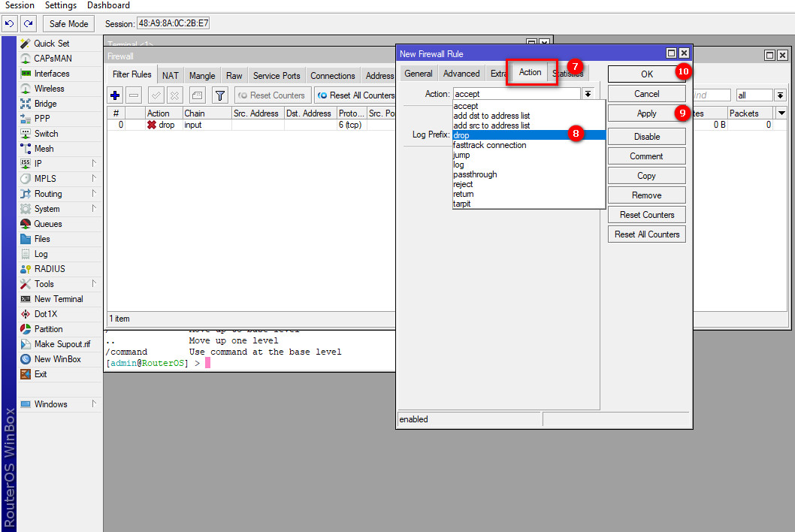Click the comment icon in Firewall toolbar

coord(197,95)
